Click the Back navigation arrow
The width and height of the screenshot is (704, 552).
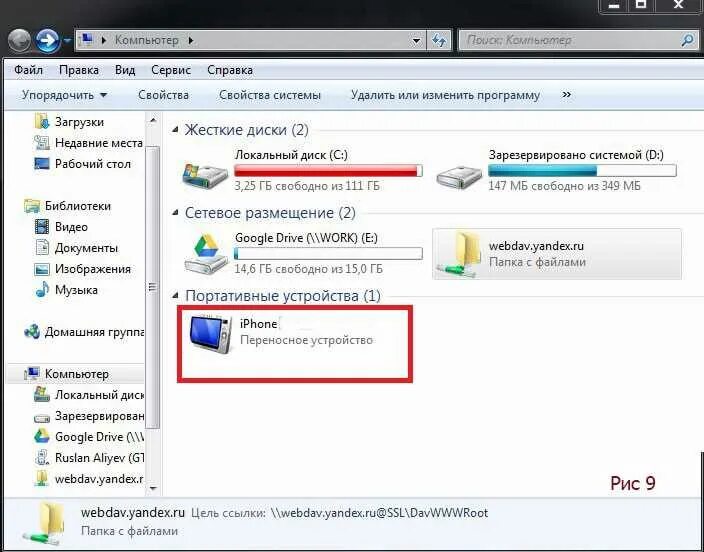point(19,41)
